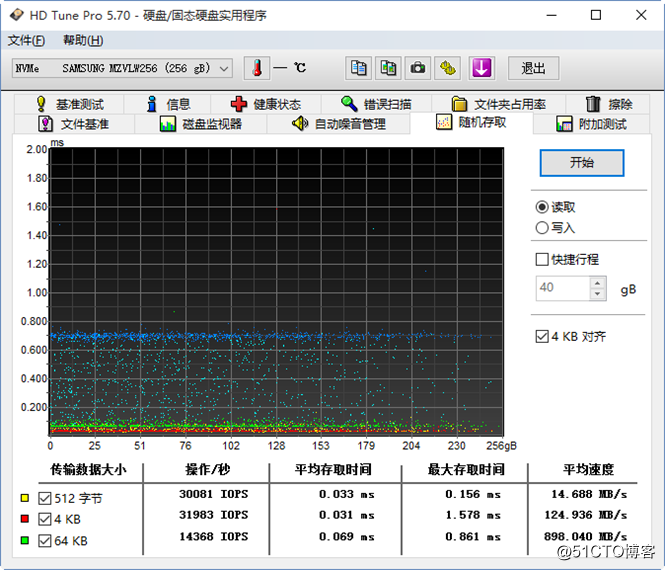Click the copy text to clipboard icon
The image size is (665, 570).
(x=358, y=68)
